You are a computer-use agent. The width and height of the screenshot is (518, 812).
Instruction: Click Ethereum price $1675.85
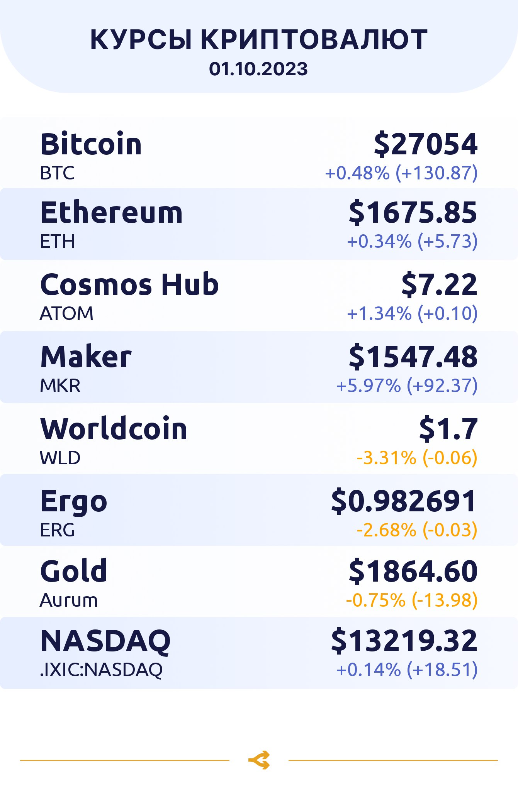tap(413, 213)
